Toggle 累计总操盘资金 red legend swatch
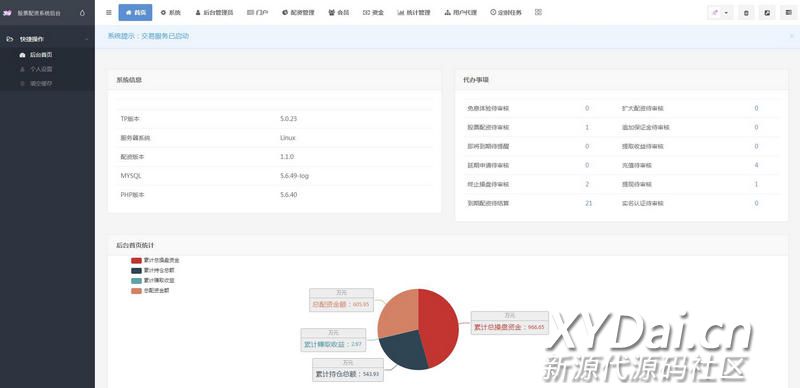This screenshot has width=800, height=388. tap(136, 260)
